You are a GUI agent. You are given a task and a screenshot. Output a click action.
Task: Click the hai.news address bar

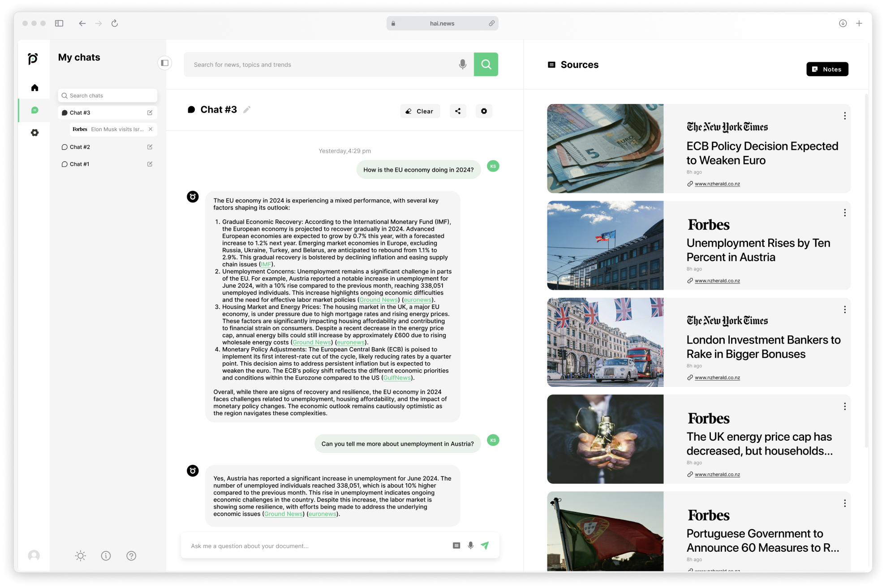442,23
